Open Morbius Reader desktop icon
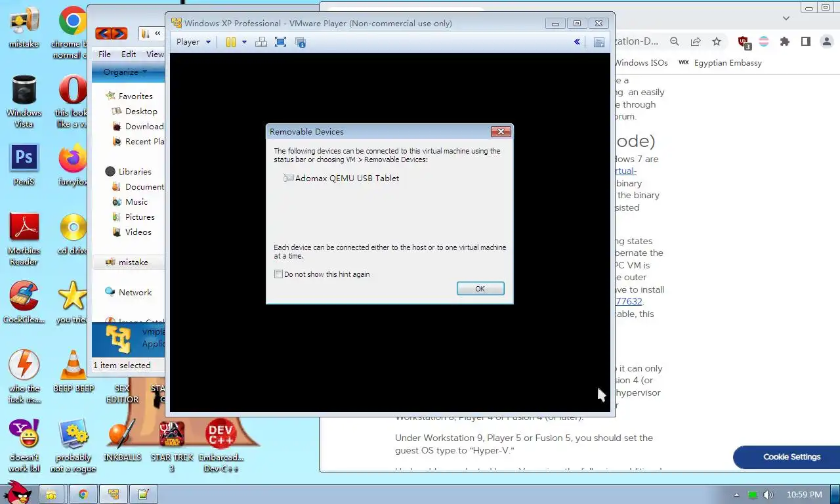Viewport: 840px width, 504px height. point(24,239)
